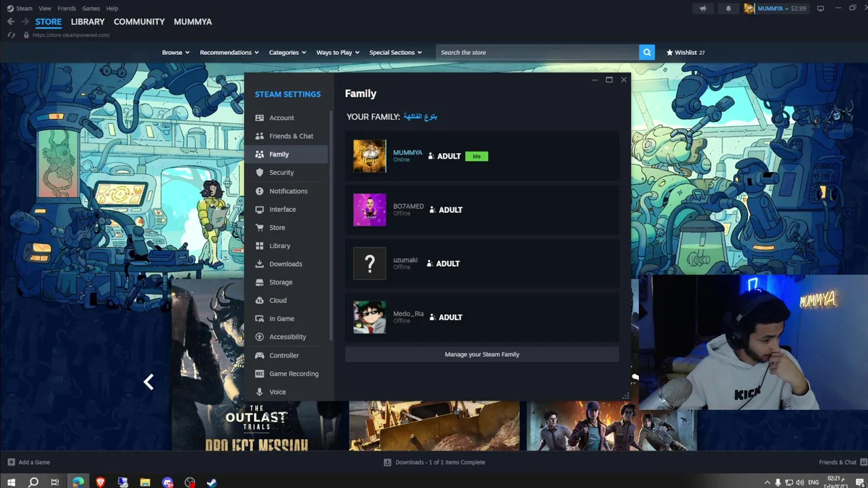
Task: Open Downloads status at the bottom
Action: [x=434, y=462]
